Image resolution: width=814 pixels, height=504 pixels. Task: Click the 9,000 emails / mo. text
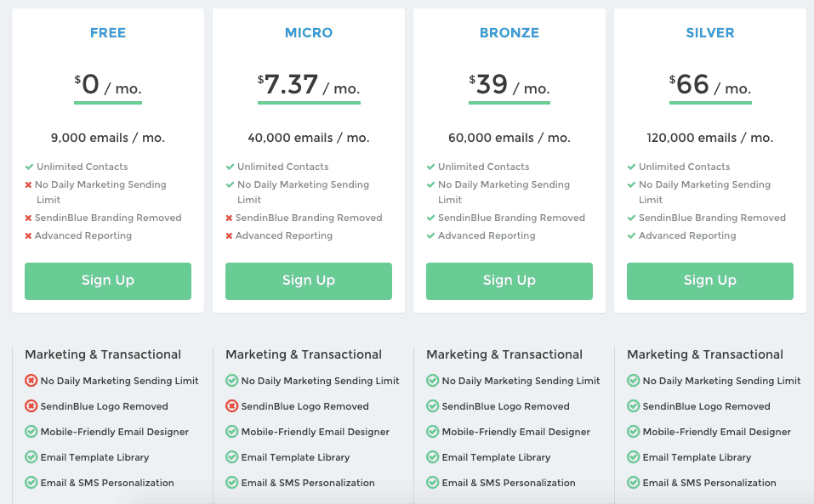pyautogui.click(x=108, y=138)
